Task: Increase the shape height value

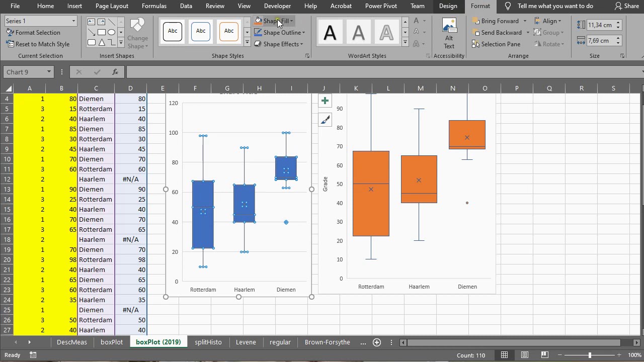Action: (x=618, y=23)
